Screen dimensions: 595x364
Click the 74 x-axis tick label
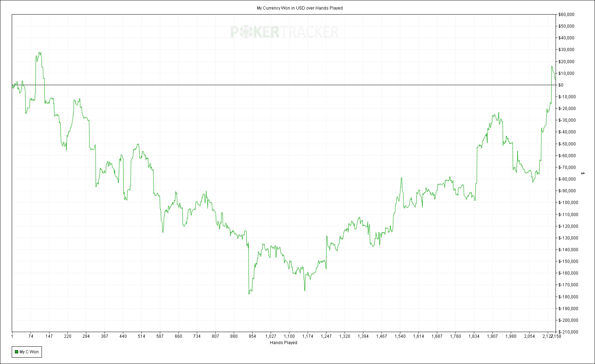[x=31, y=336]
